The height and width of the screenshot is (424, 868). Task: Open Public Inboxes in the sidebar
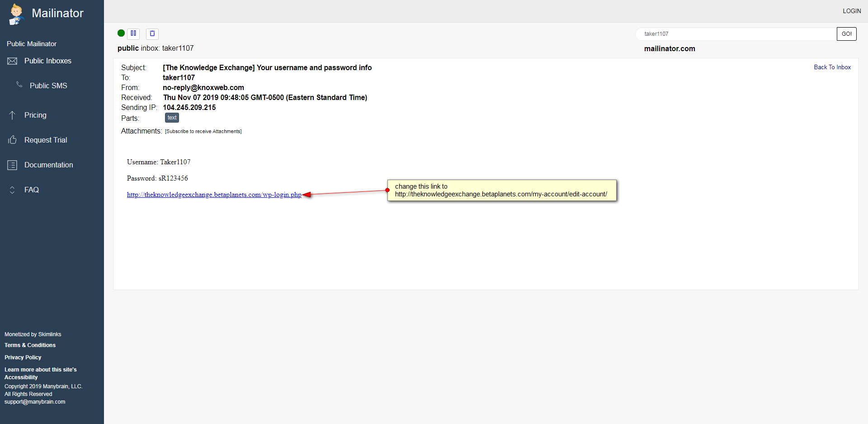pos(48,61)
